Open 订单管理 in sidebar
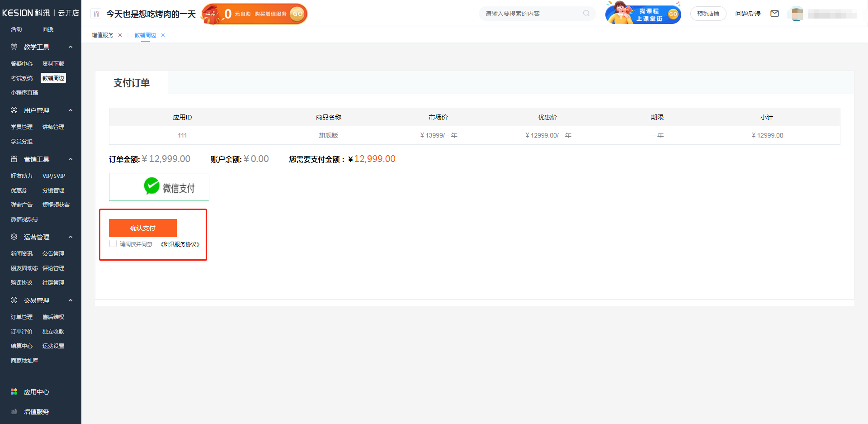Screen dimensions: 868x424 tap(22, 317)
